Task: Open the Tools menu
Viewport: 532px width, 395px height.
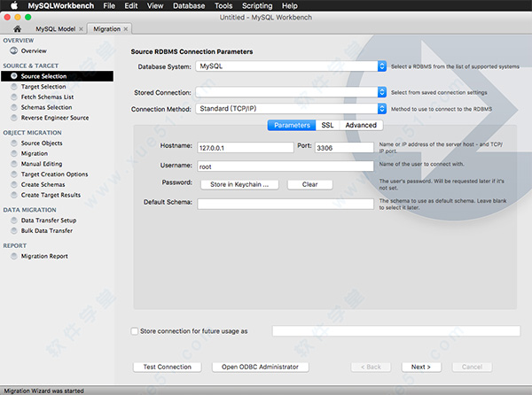Action: coord(223,6)
